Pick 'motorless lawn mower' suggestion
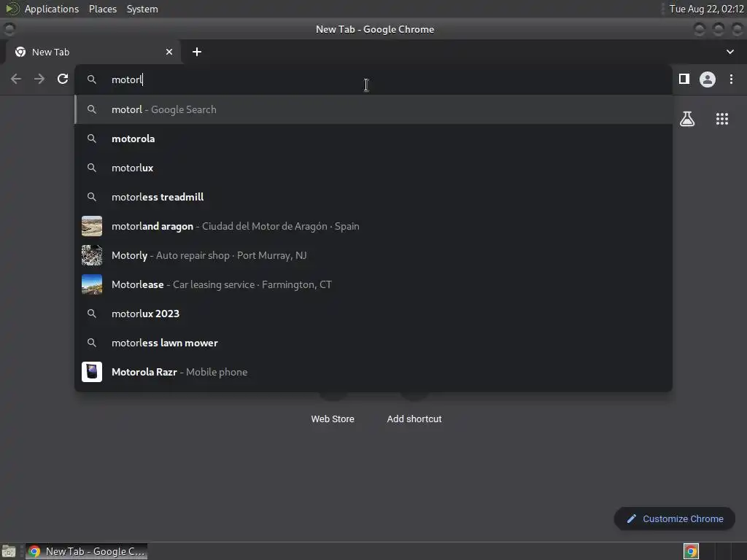This screenshot has width=747, height=560. (373, 343)
